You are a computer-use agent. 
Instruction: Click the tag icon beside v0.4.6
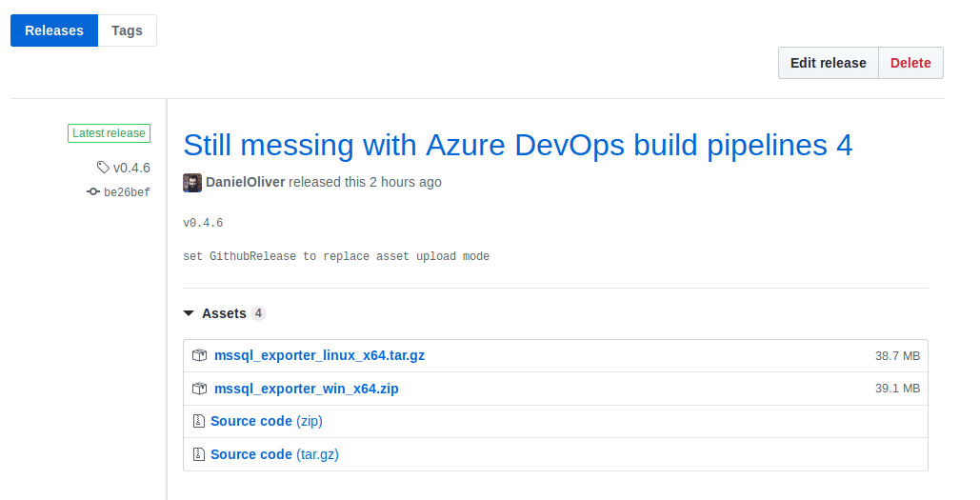click(103, 168)
